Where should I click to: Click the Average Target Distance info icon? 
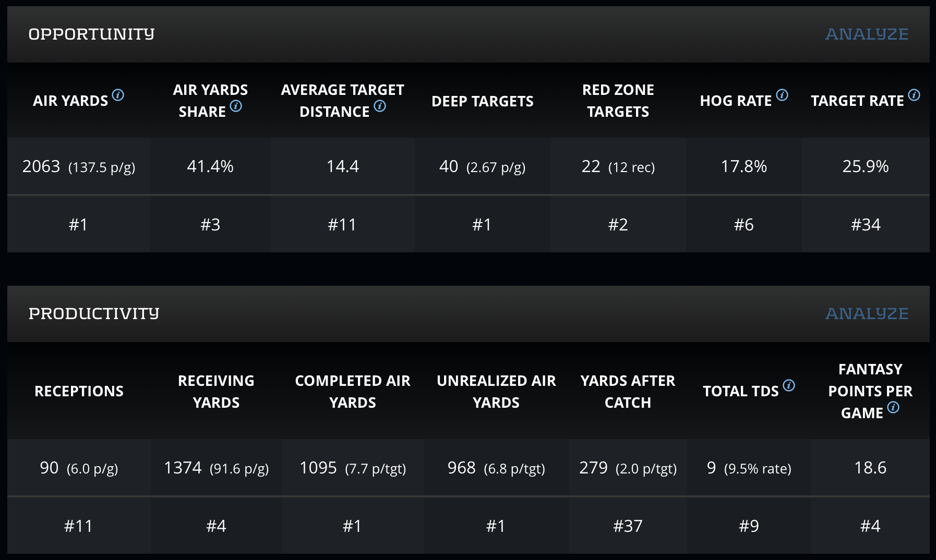click(x=380, y=106)
